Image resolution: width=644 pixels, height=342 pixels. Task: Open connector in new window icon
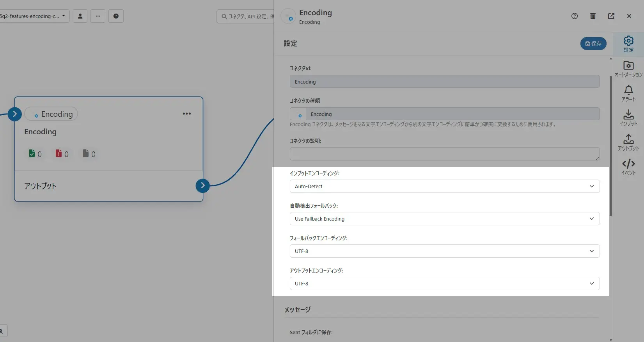tap(611, 16)
